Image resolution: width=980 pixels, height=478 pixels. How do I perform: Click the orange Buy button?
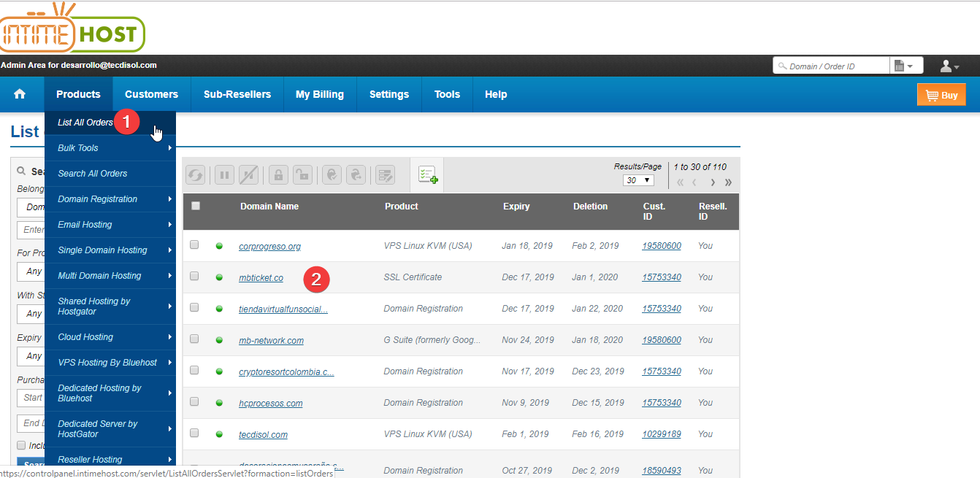[941, 95]
